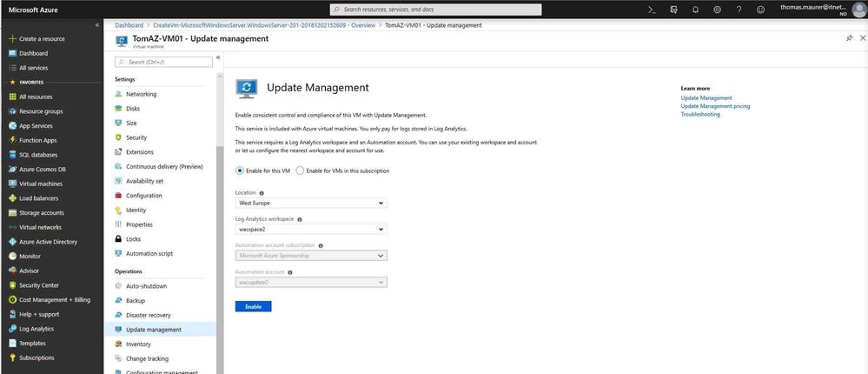868x374 pixels.
Task: Open Automation account subscription dropdown
Action: click(x=311, y=256)
